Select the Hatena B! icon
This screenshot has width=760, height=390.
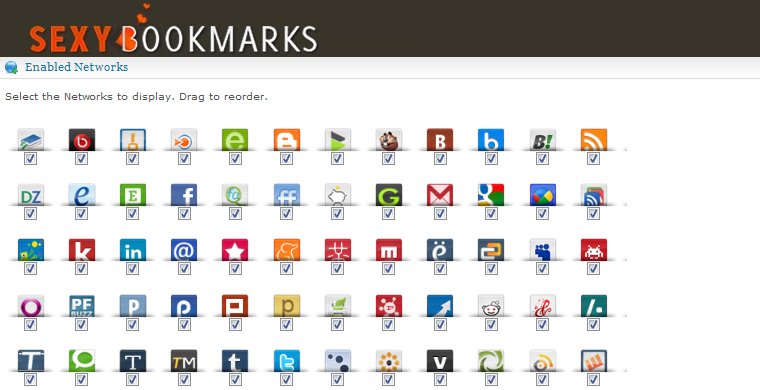point(542,140)
